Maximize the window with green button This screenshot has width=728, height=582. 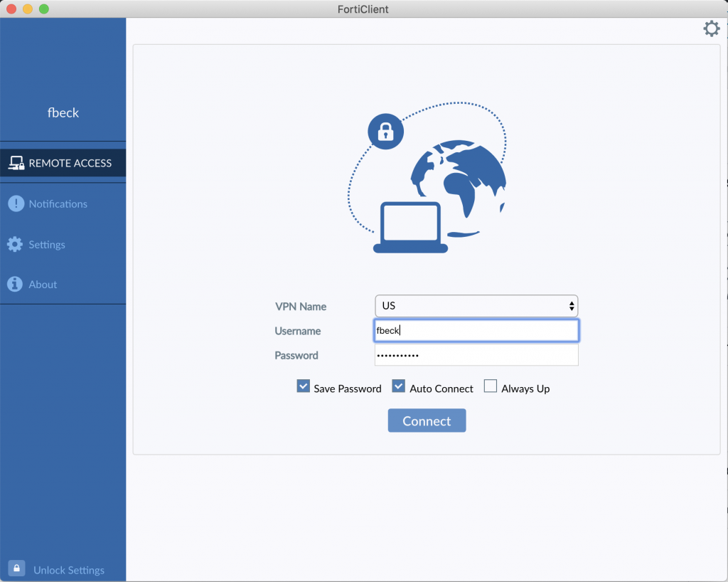click(x=44, y=9)
